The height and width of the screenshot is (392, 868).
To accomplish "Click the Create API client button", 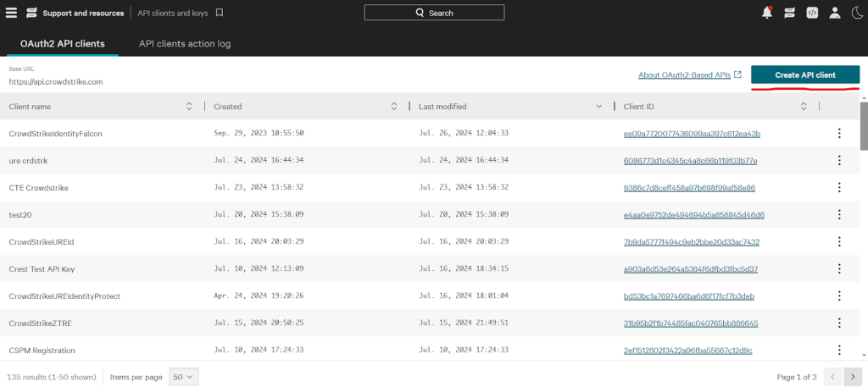I will pyautogui.click(x=805, y=75).
